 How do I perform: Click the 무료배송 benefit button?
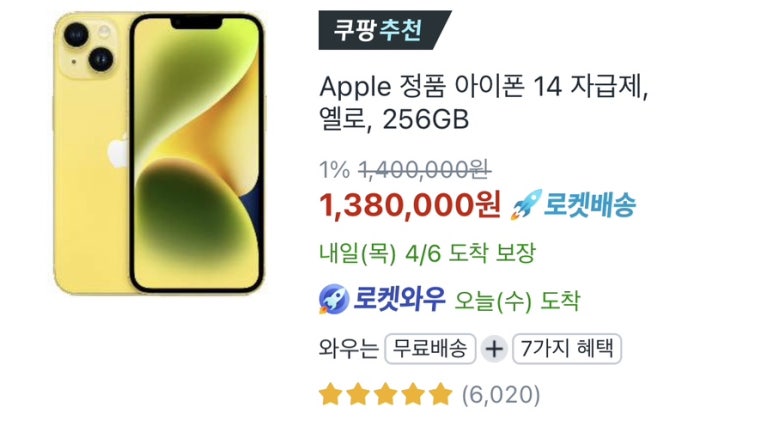[430, 349]
